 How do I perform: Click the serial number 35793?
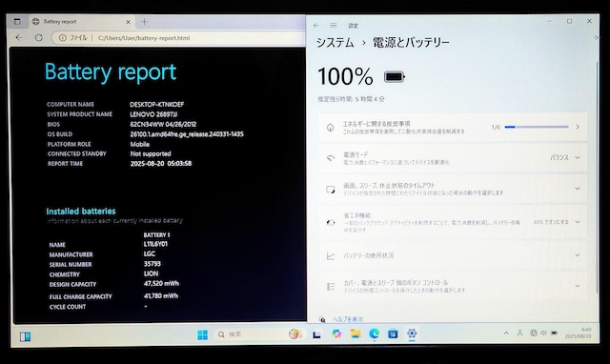click(x=152, y=264)
